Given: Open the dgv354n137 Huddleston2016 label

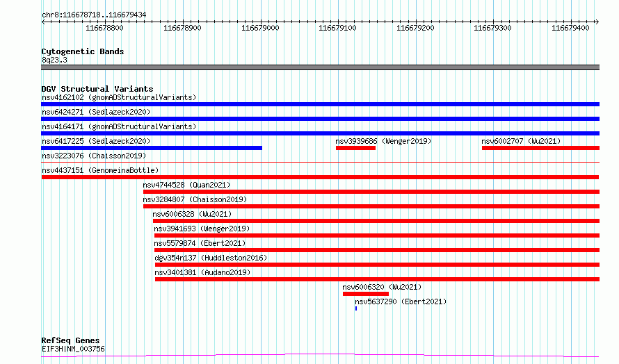Looking at the screenshot, I should tap(211, 258).
